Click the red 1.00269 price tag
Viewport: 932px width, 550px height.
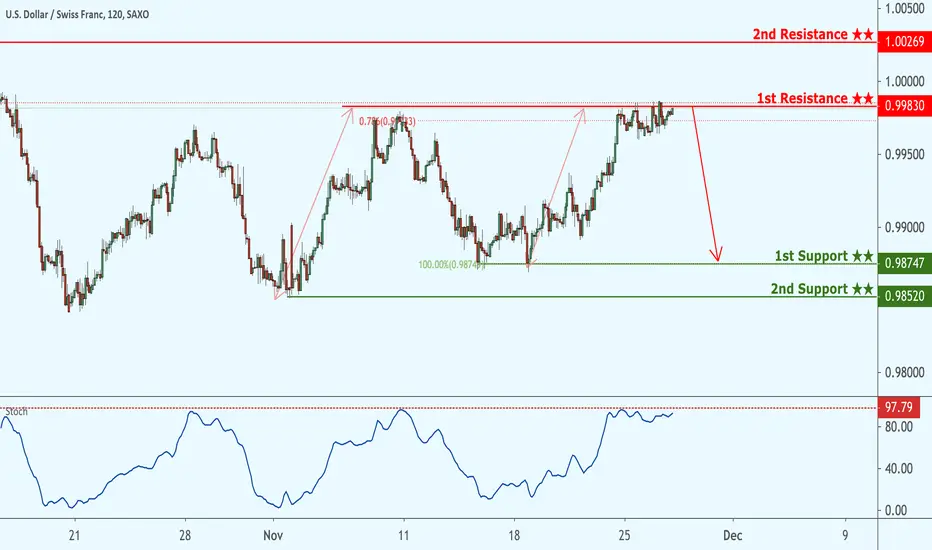905,42
